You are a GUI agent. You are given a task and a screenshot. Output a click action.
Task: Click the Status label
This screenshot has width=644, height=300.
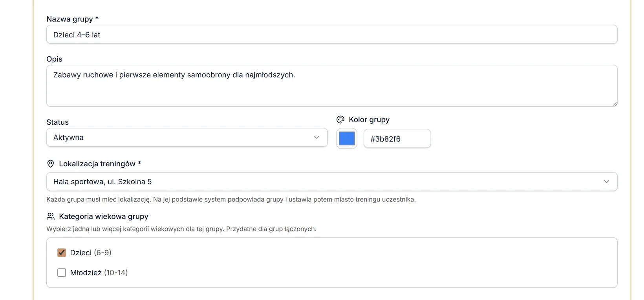[x=57, y=122]
